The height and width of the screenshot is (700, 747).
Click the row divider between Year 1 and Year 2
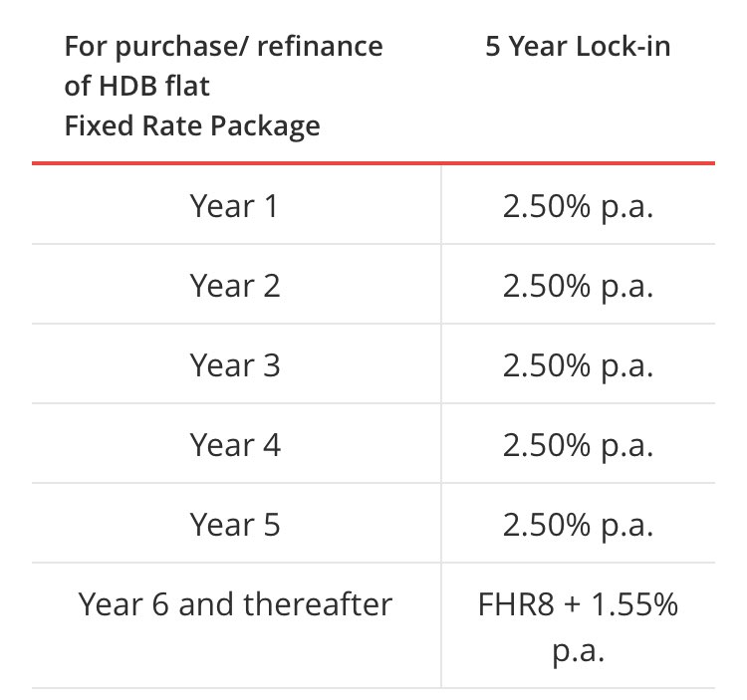tap(373, 245)
